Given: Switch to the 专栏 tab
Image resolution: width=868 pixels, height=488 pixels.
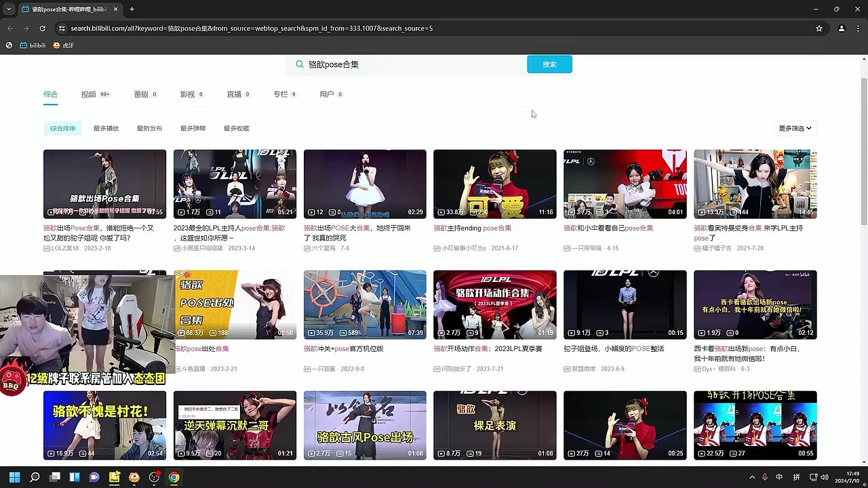Looking at the screenshot, I should tap(284, 94).
